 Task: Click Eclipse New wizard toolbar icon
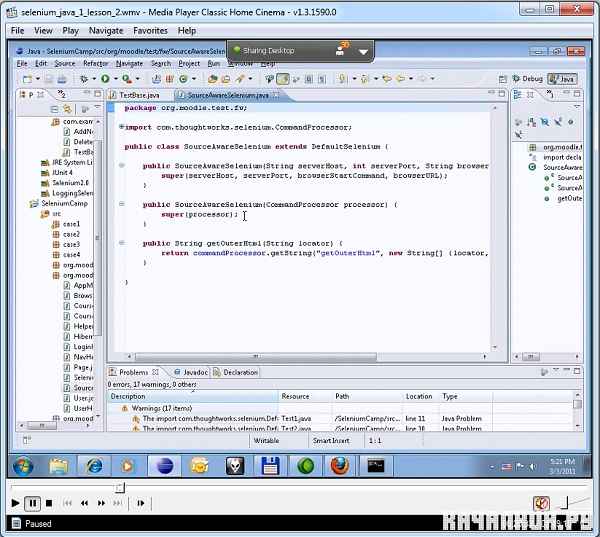coord(28,79)
